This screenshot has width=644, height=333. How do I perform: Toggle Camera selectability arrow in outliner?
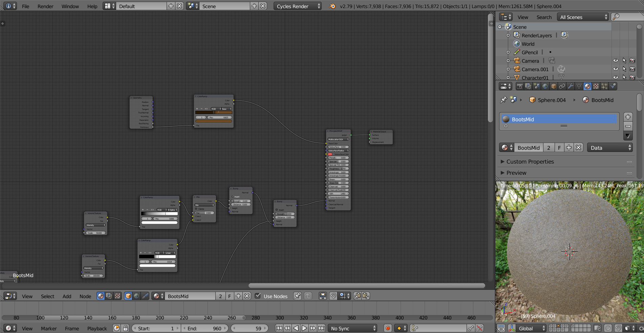(624, 61)
